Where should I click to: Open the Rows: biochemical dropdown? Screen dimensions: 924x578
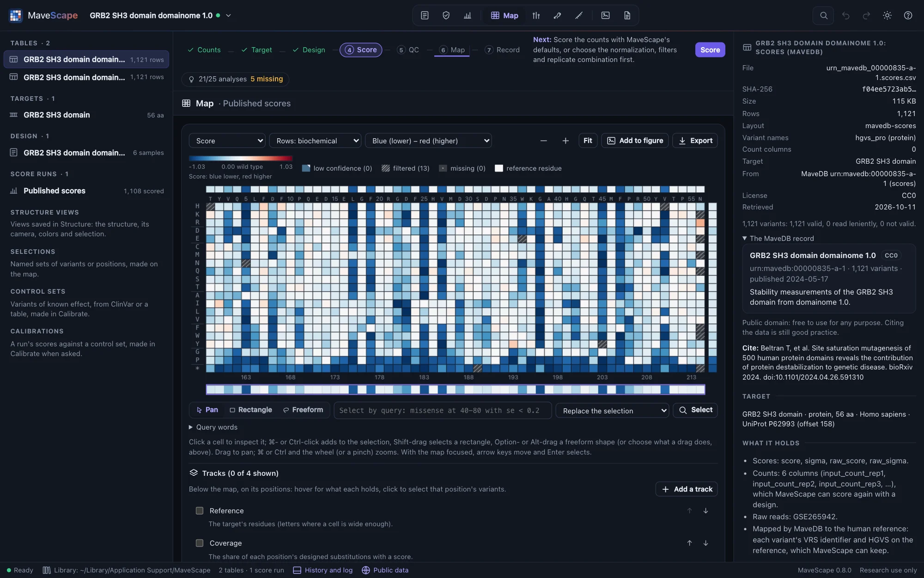coord(315,141)
